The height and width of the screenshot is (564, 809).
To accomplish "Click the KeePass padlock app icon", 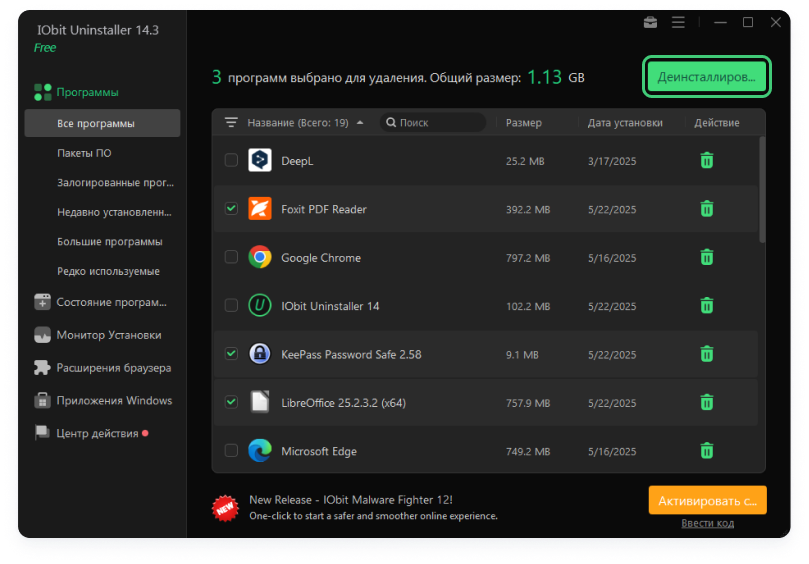I will [x=260, y=354].
